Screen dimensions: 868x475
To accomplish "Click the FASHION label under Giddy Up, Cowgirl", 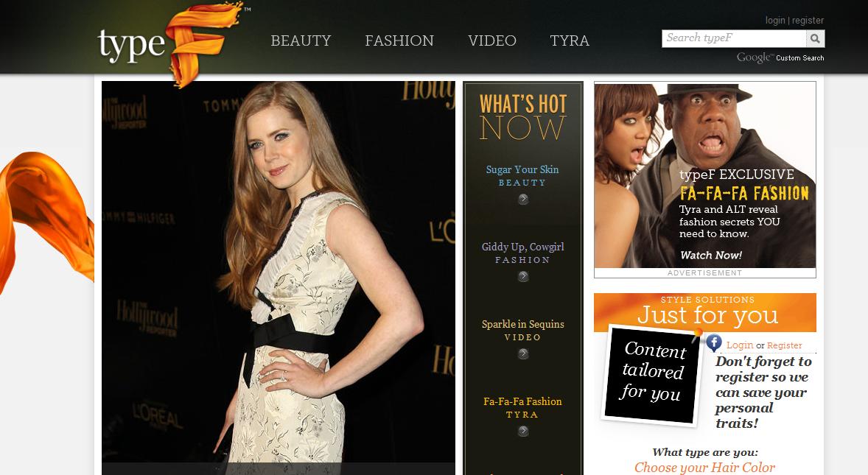I will point(522,260).
